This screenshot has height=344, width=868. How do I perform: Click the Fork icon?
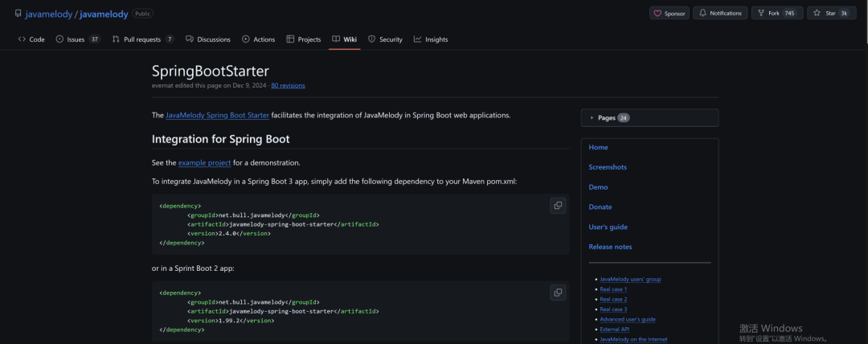click(761, 14)
